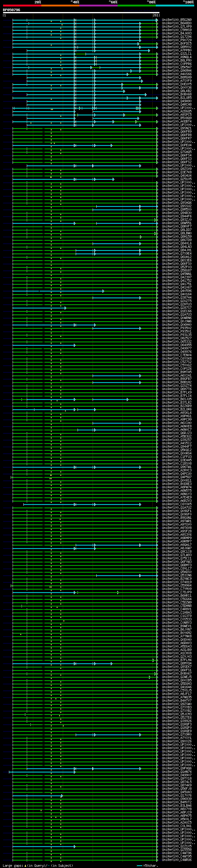Select the UniRef100_Q25105 label
This screenshot has height=868, width=197.
pos(177,179)
